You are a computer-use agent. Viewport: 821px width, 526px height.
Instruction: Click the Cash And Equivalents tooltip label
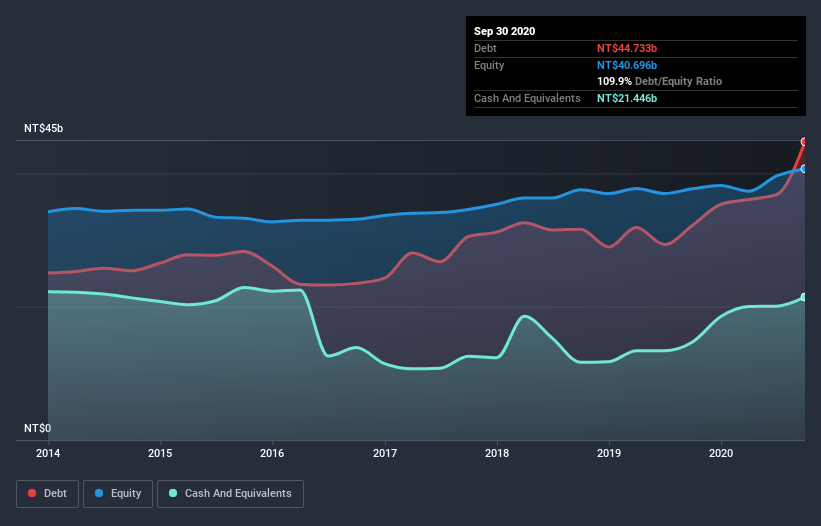pos(527,98)
